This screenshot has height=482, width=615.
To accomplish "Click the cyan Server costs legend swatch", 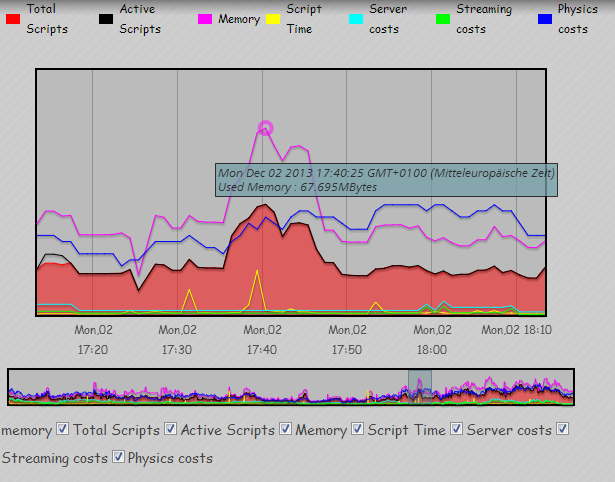I will 354,19.
